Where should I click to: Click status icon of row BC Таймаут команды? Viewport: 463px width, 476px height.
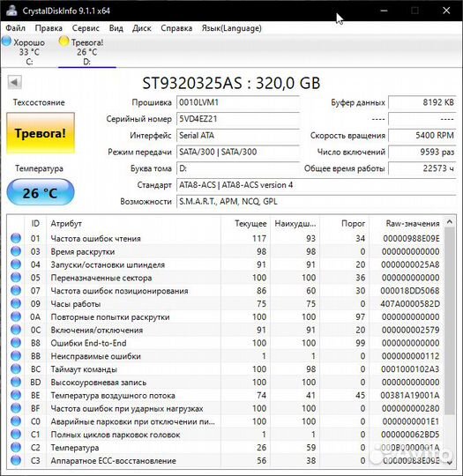[x=16, y=368]
